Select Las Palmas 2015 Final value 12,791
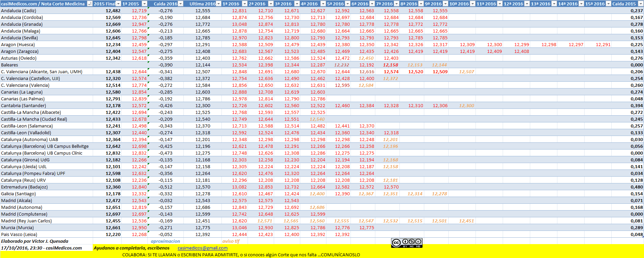Screen dimensions: 644x258 tap(113, 99)
